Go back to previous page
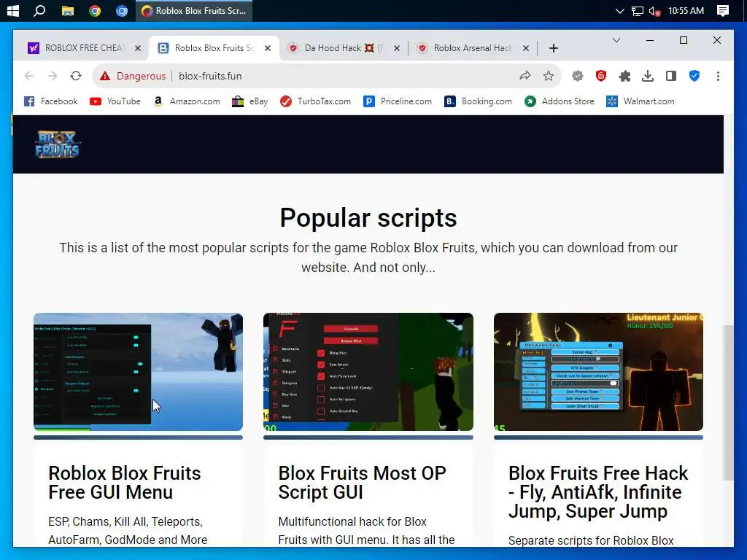Screen dimensions: 747x560 (29, 76)
